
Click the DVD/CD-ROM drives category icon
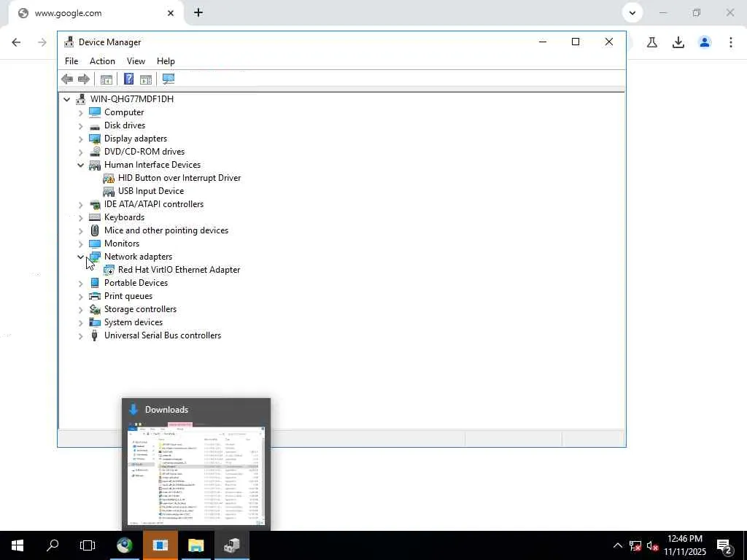coord(95,152)
